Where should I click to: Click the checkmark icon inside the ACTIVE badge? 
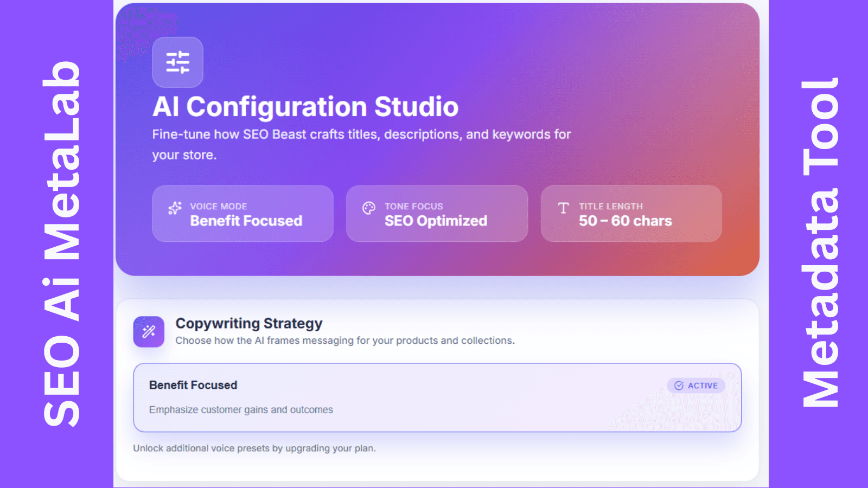pos(678,386)
